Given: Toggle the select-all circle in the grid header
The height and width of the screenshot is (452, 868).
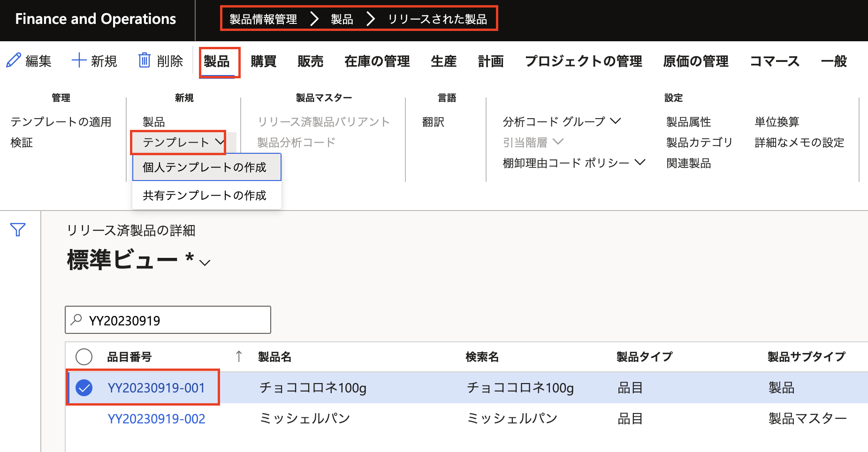Looking at the screenshot, I should 84,356.
